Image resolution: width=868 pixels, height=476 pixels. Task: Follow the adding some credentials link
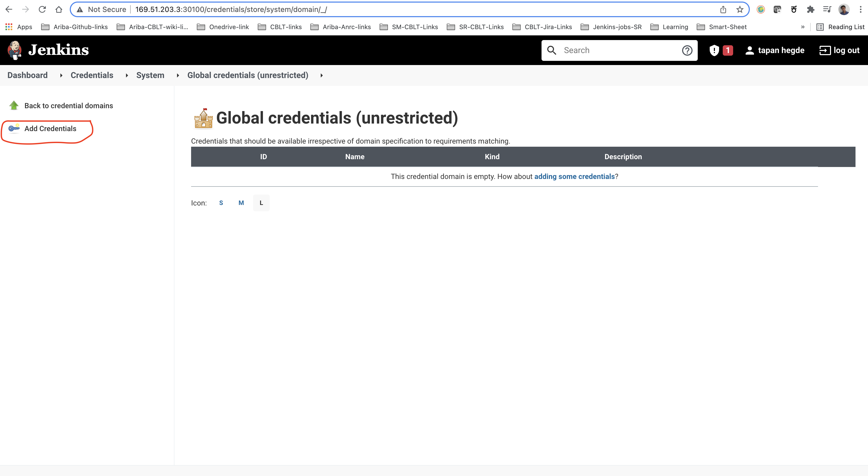[575, 176]
